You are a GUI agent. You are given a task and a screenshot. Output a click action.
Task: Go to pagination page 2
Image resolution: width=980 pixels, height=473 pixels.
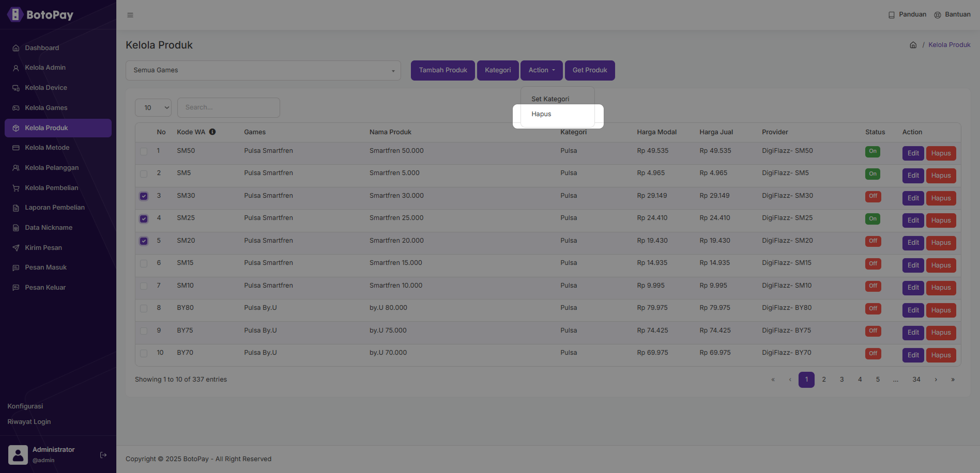[x=824, y=380]
